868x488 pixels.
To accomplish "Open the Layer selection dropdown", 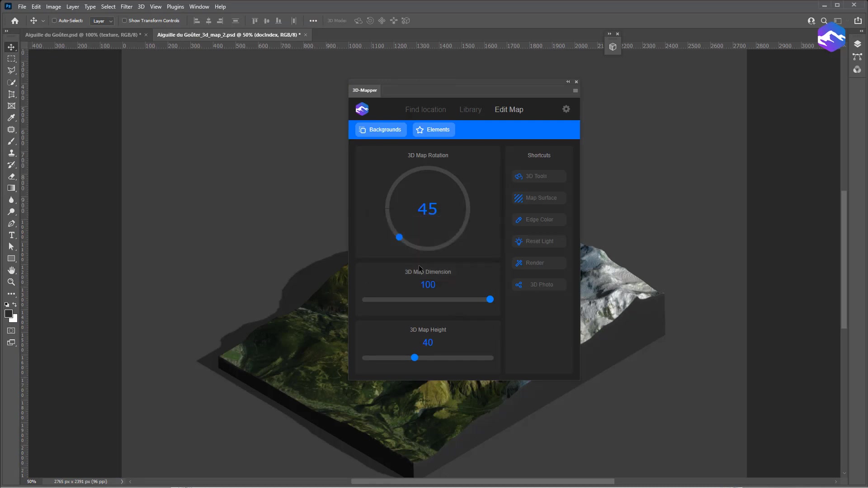I will click(x=102, y=21).
